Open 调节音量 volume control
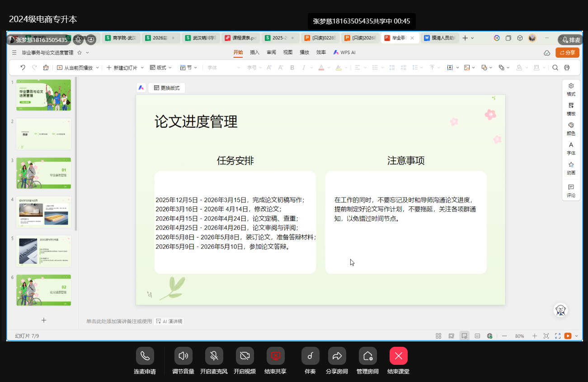588x382 pixels. click(183, 356)
